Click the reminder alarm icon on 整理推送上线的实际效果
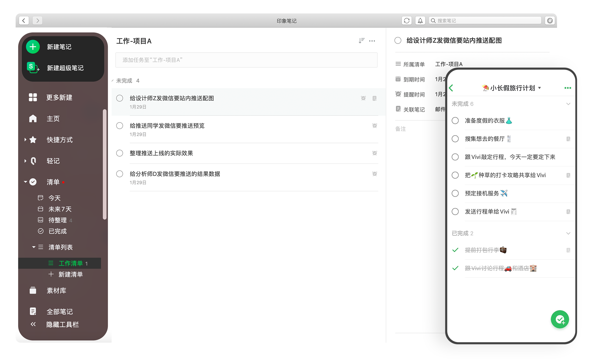The height and width of the screenshot is (364, 590). point(374,153)
